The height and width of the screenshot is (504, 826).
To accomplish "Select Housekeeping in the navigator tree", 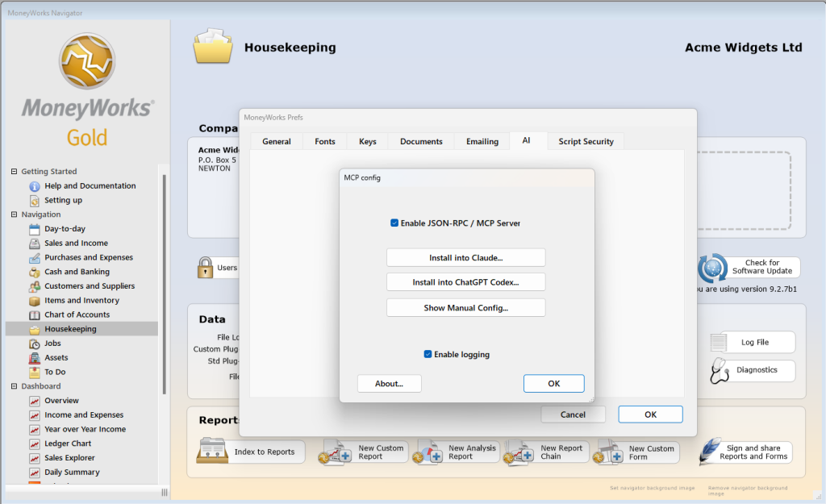I will 81,329.
